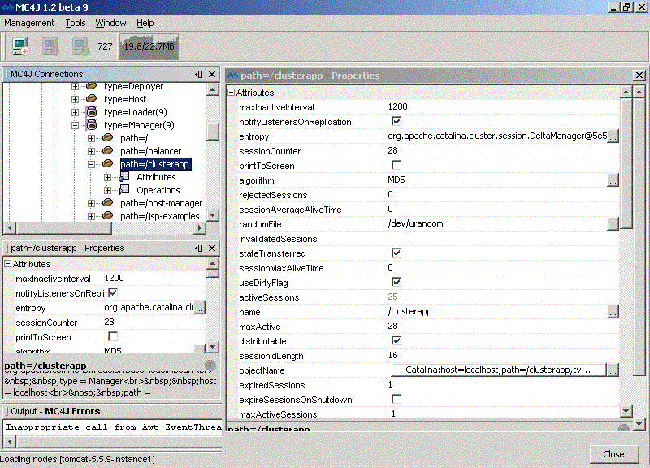Viewport: 650px width, 468px height.
Task: Uncheck the useDirtyFlag checkbox
Action: (395, 282)
